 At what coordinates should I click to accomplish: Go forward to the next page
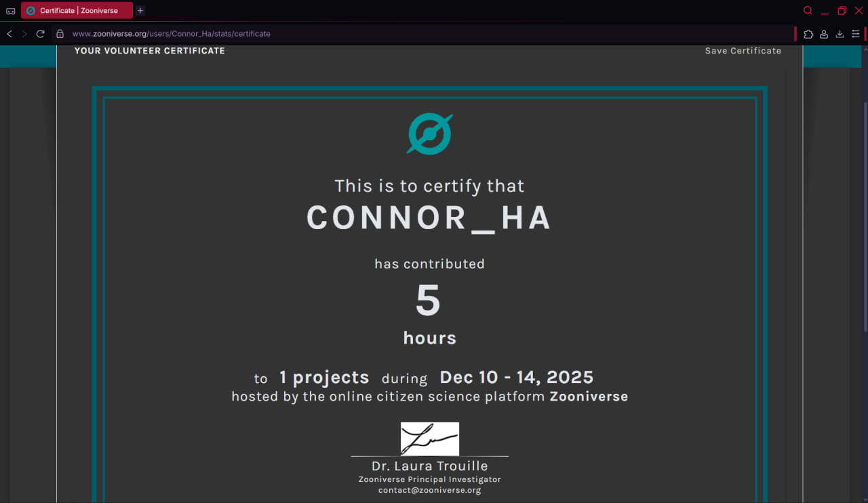point(25,34)
